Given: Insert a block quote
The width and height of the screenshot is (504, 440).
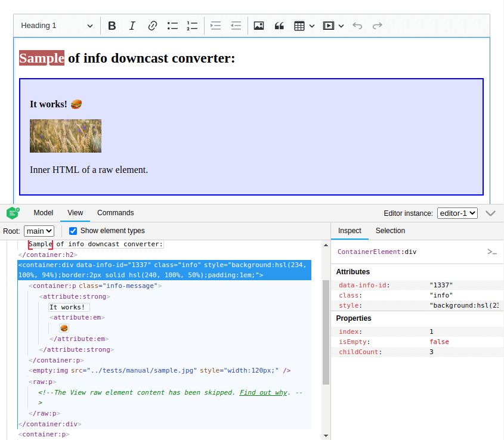Looking at the screenshot, I should click(279, 26).
